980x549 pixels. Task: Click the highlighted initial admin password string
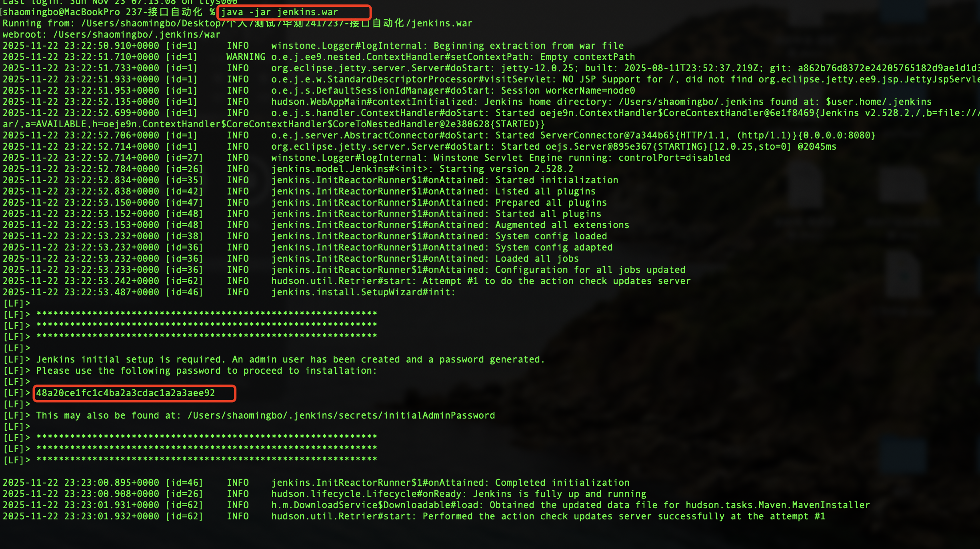[126, 393]
